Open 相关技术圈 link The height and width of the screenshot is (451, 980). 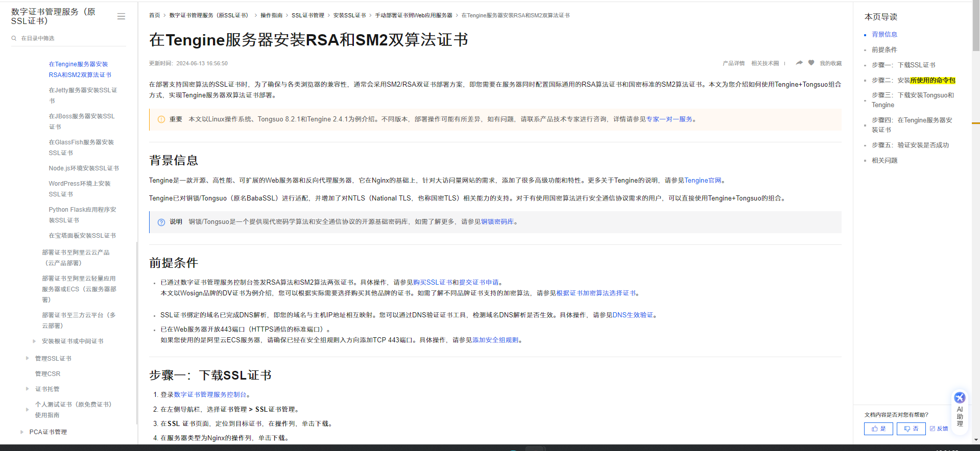(765, 63)
